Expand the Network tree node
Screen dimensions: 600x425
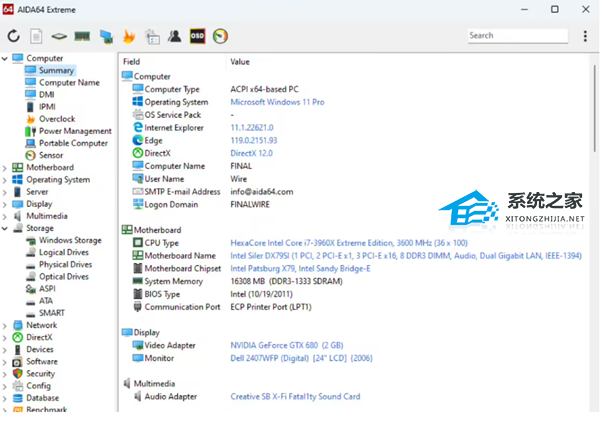click(5, 325)
